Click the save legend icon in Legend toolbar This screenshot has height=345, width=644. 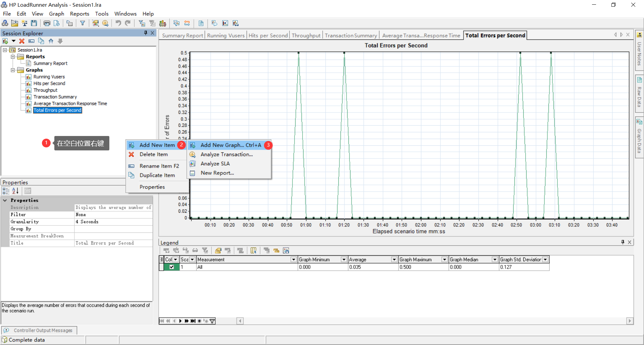(x=286, y=251)
